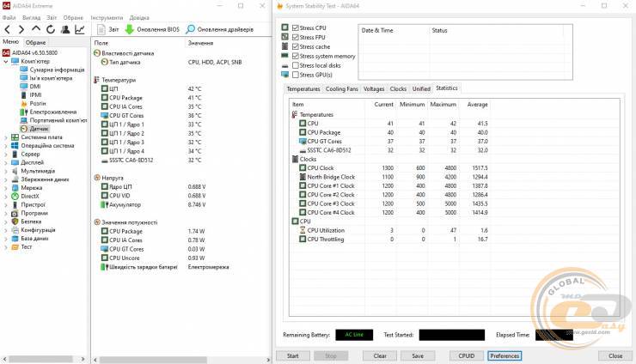Screen dimensions: 636x364
Task: Expand Мультимедіа tree node
Action: tap(6, 171)
